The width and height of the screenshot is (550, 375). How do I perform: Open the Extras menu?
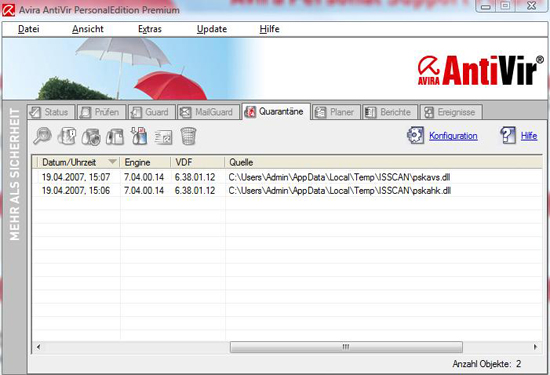point(150,29)
